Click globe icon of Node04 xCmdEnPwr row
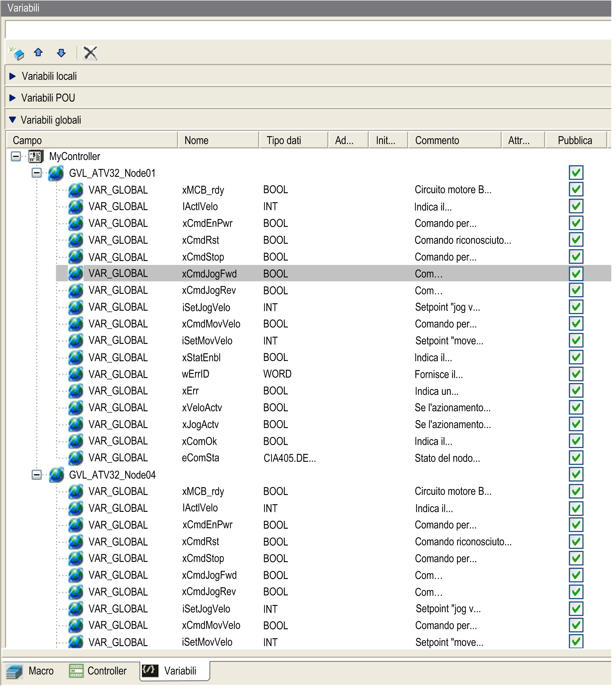This screenshot has height=686, width=616. pos(76,525)
